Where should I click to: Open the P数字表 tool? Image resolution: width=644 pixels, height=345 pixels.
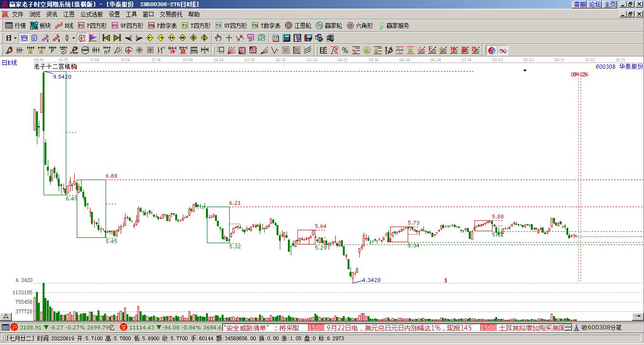click(x=162, y=26)
